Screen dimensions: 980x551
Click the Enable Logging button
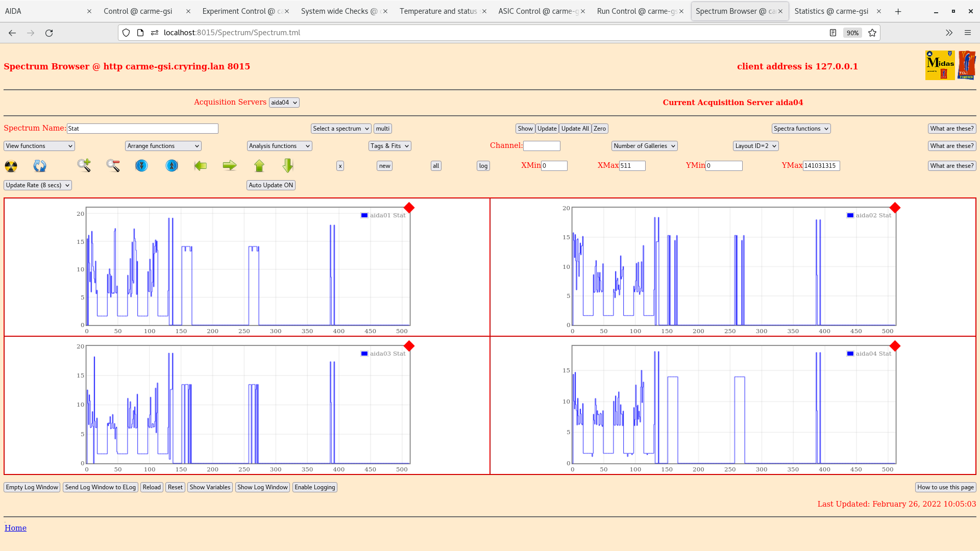click(x=315, y=487)
